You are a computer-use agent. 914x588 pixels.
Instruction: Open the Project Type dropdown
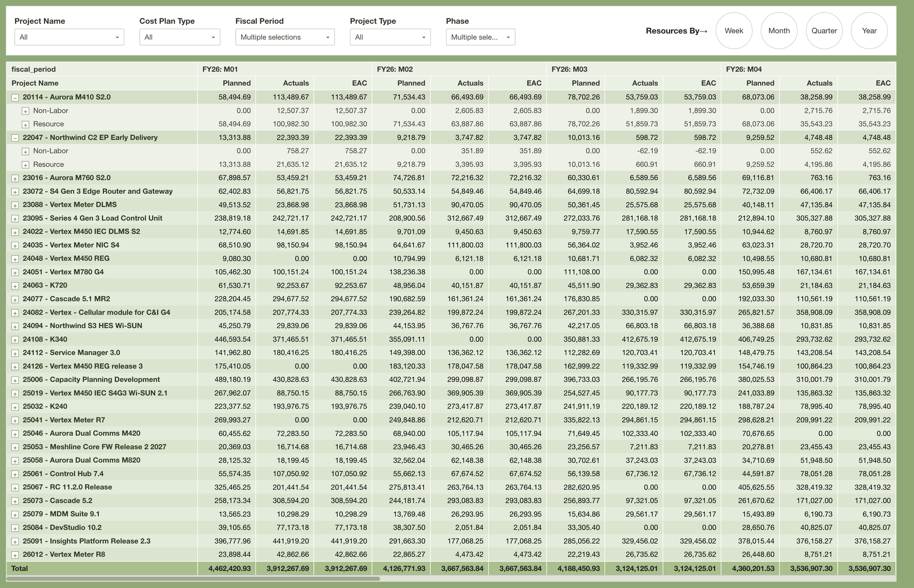390,37
